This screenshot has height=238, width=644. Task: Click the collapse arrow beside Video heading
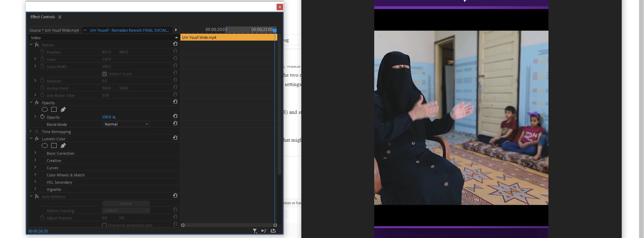(x=176, y=37)
